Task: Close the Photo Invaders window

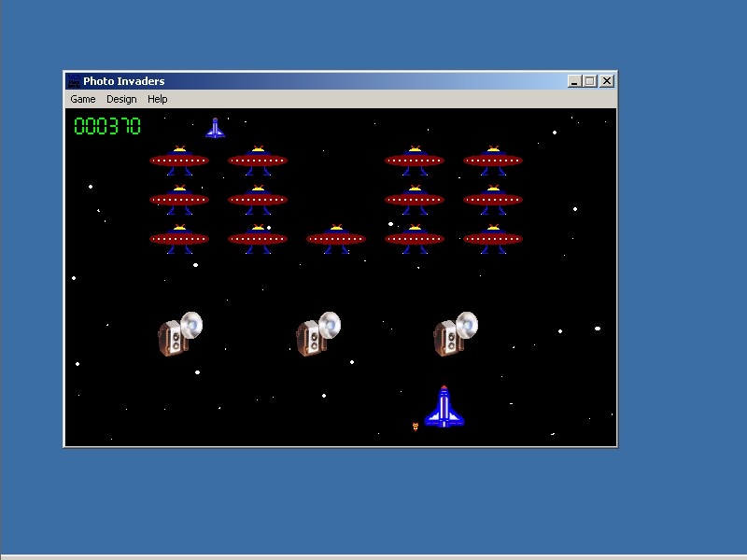Action: point(606,81)
